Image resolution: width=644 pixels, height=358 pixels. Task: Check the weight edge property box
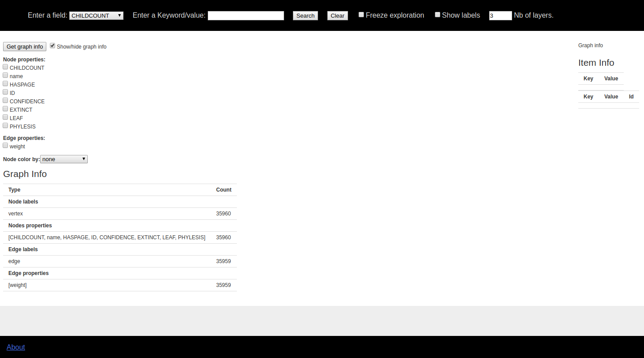(5, 145)
